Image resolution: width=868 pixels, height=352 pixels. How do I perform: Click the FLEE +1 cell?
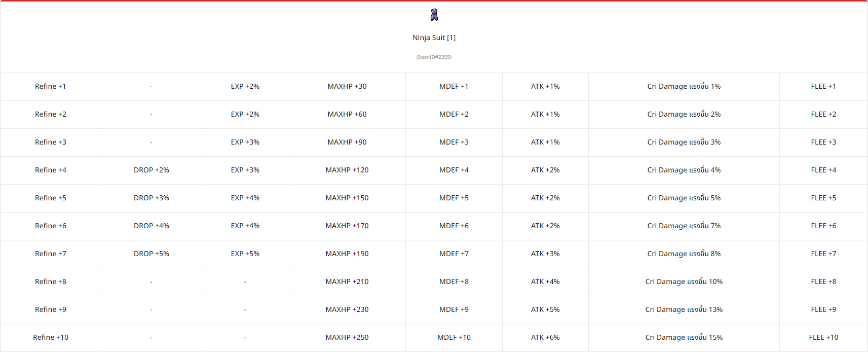click(x=823, y=86)
